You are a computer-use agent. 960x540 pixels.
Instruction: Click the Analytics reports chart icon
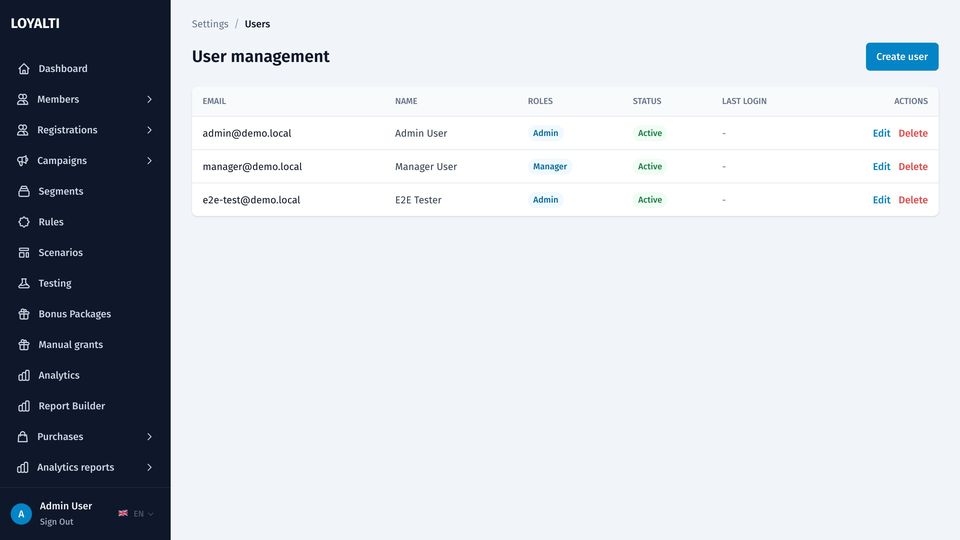coord(23,467)
